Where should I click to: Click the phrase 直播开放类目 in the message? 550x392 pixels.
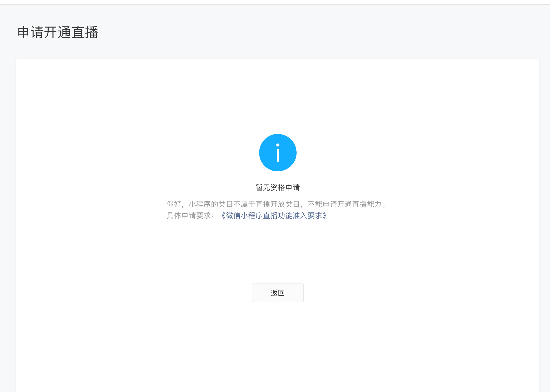pyautogui.click(x=278, y=204)
